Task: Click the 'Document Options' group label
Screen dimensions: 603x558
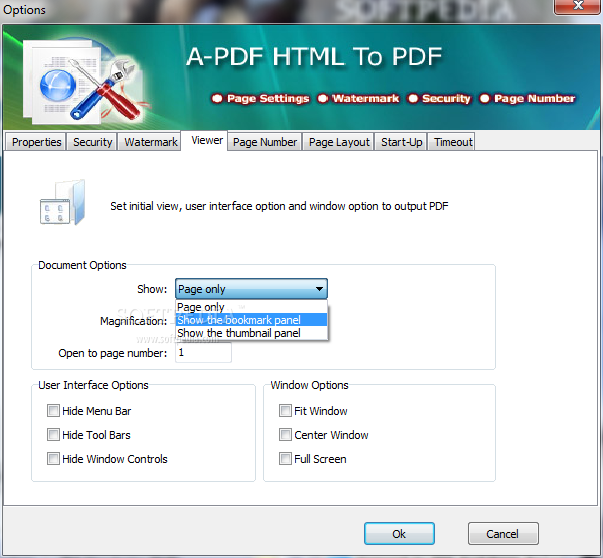Action: 82,265
